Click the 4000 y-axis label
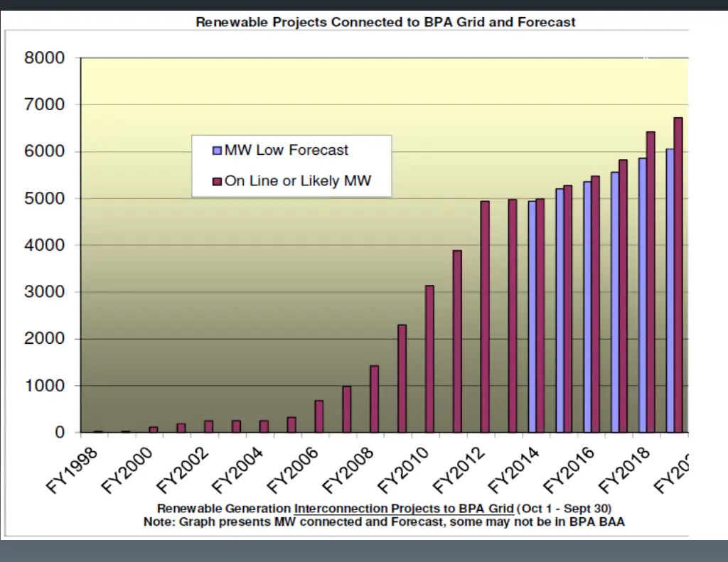This screenshot has width=728, height=562. pyautogui.click(x=45, y=245)
